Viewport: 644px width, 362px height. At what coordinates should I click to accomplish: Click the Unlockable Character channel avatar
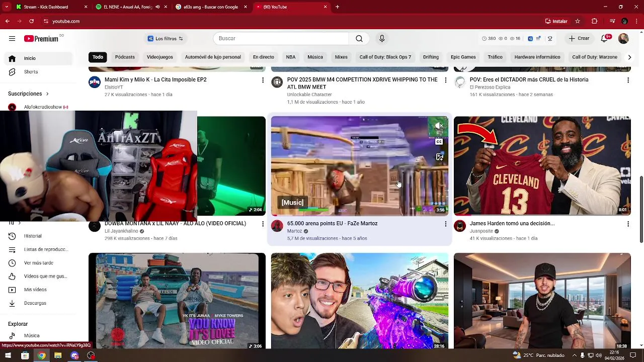point(277,82)
